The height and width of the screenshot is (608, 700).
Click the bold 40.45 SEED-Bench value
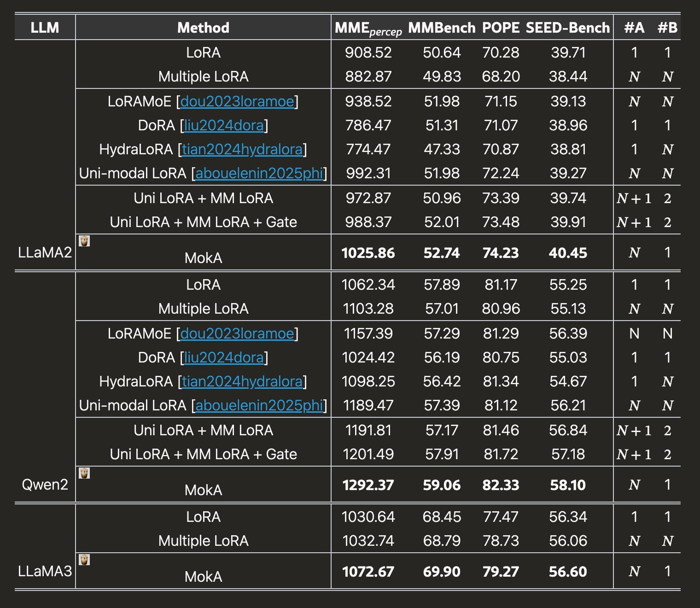coord(568,253)
